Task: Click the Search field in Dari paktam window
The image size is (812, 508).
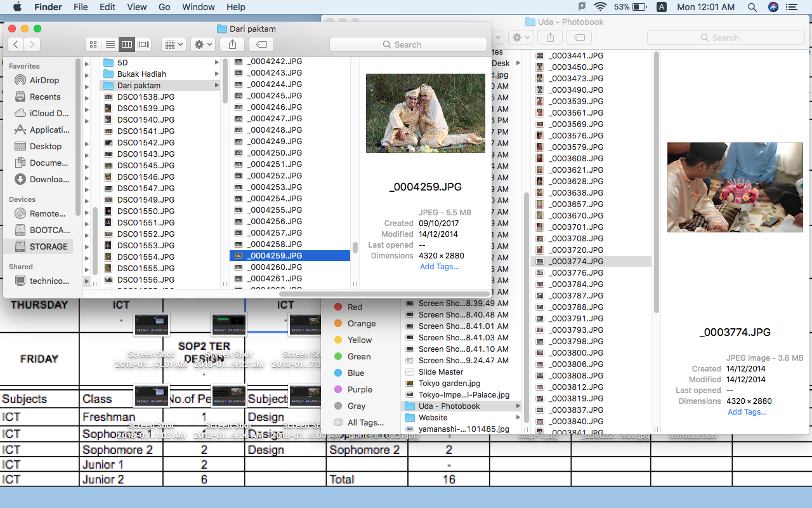Action: coord(408,44)
